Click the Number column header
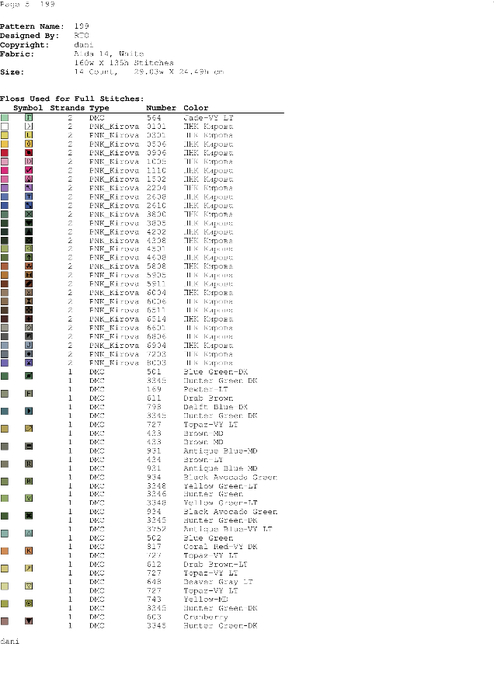The width and height of the screenshot is (494, 699). (x=161, y=108)
